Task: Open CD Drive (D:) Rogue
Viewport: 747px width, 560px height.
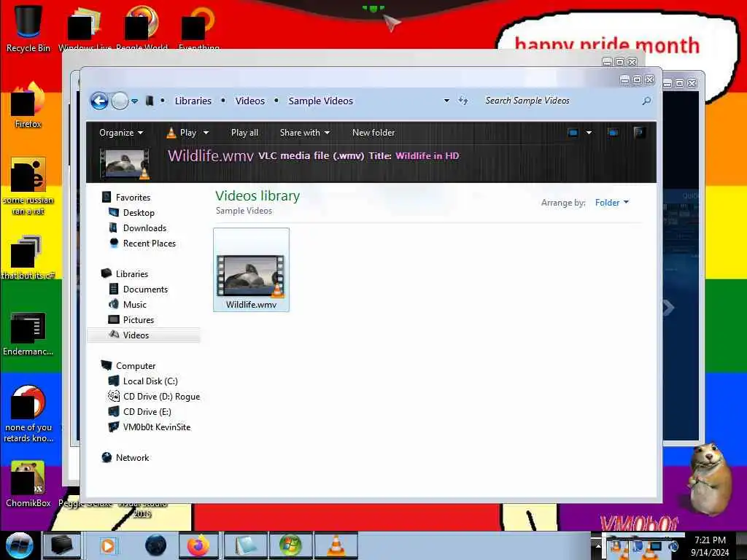Action: pos(161,396)
